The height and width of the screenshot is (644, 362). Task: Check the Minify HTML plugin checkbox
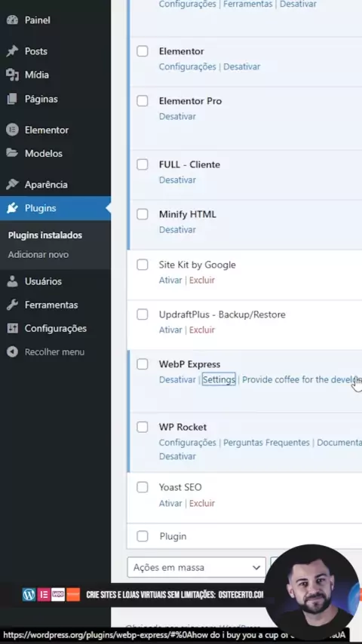(x=143, y=214)
